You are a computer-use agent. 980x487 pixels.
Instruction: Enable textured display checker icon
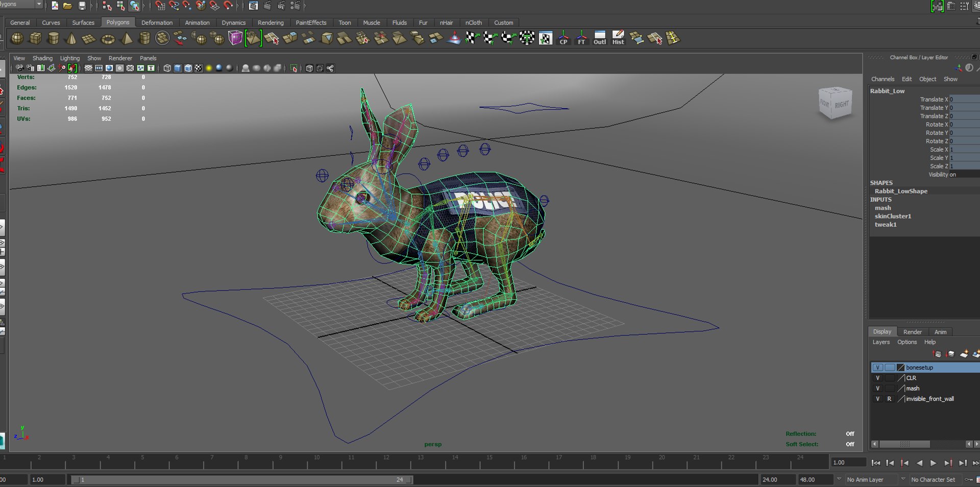199,68
